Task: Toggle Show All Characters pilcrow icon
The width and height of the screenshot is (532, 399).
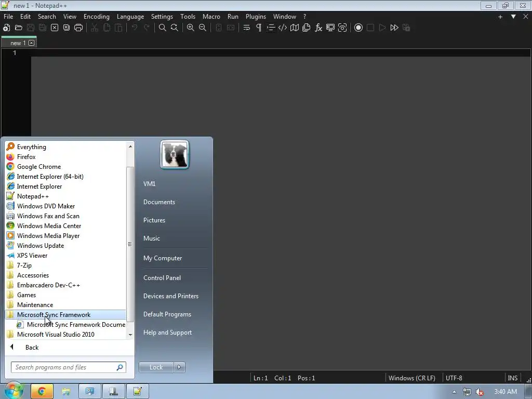Action: (259, 28)
